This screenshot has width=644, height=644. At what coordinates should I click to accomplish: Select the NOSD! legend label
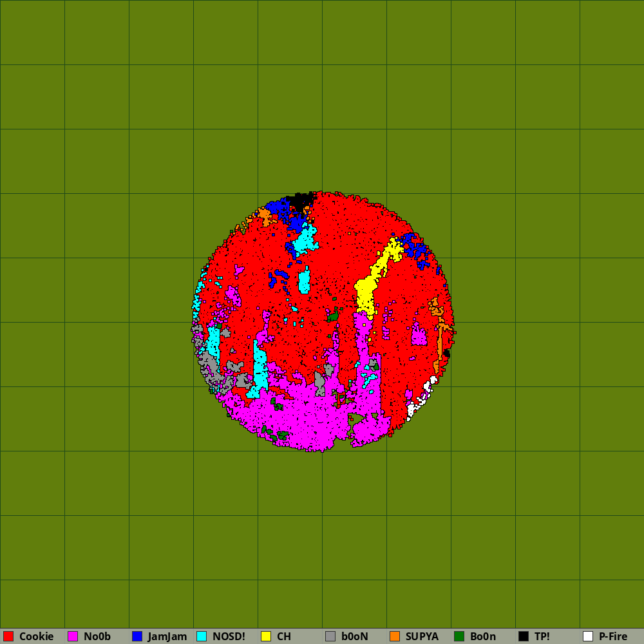229,636
